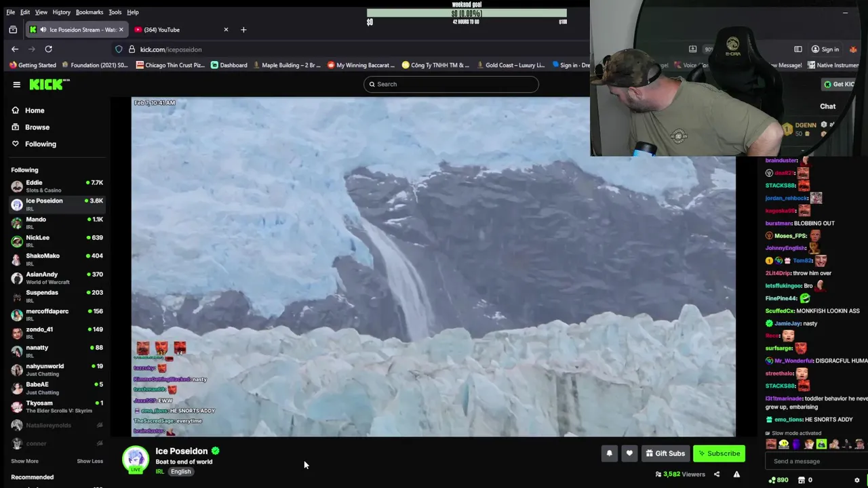Image resolution: width=868 pixels, height=488 pixels.
Task: Report stream with warning triangle icon
Action: point(736,474)
